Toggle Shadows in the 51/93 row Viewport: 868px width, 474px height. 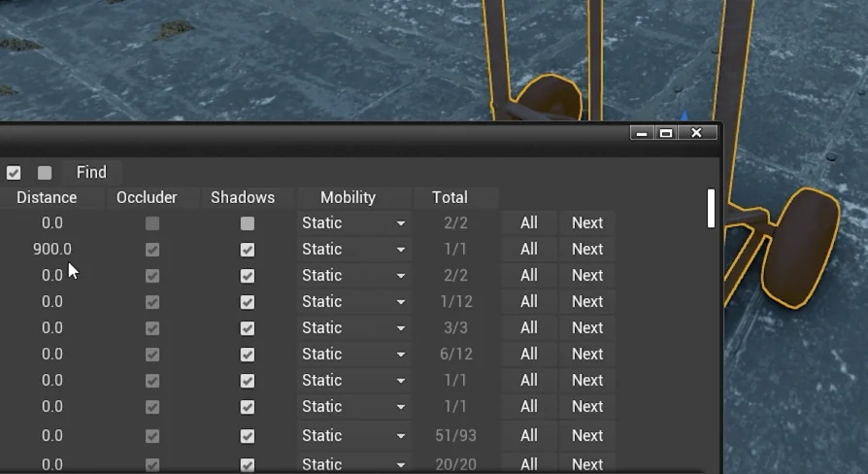point(248,436)
